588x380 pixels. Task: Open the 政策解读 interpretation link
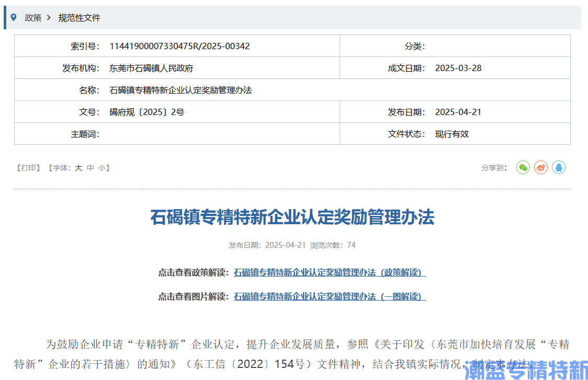point(330,272)
